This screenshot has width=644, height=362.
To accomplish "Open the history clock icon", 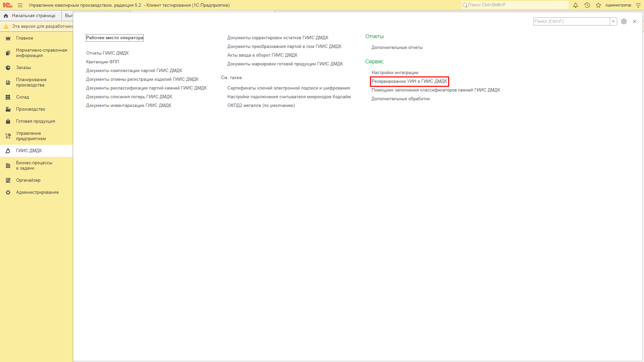I will coord(587,5).
